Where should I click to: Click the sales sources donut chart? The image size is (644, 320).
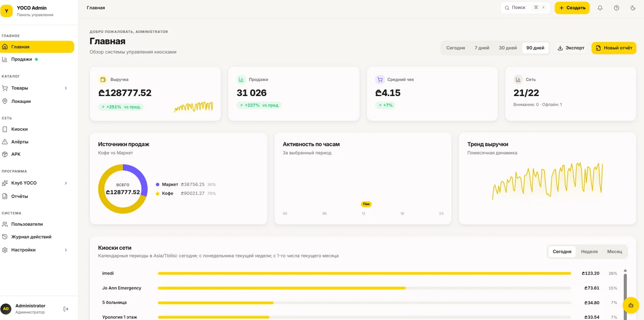point(123,189)
